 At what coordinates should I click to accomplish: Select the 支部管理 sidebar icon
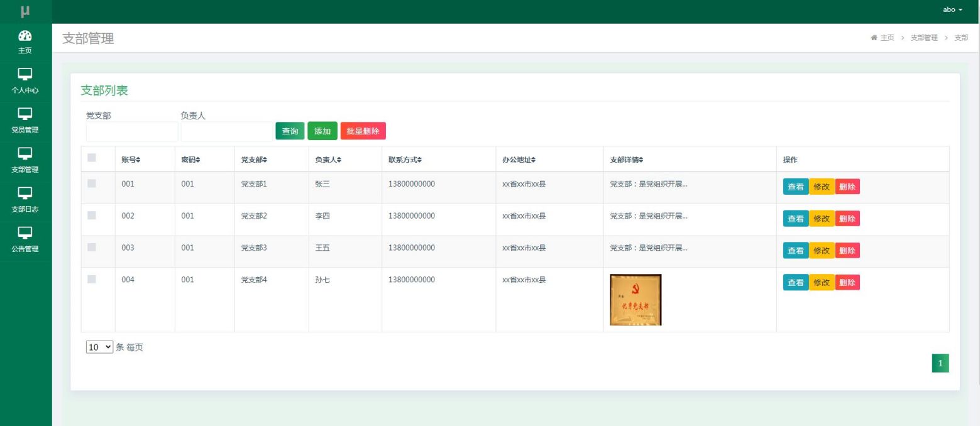[25, 154]
